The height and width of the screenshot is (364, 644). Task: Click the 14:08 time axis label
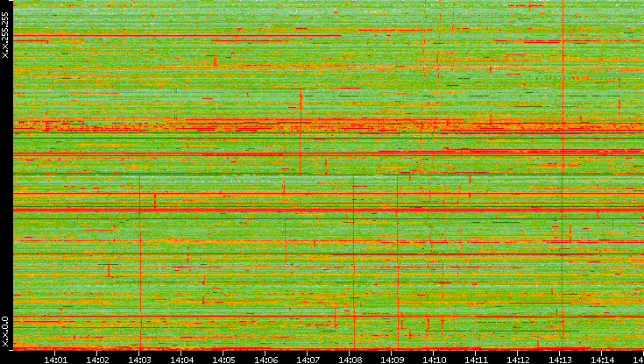pos(350,360)
